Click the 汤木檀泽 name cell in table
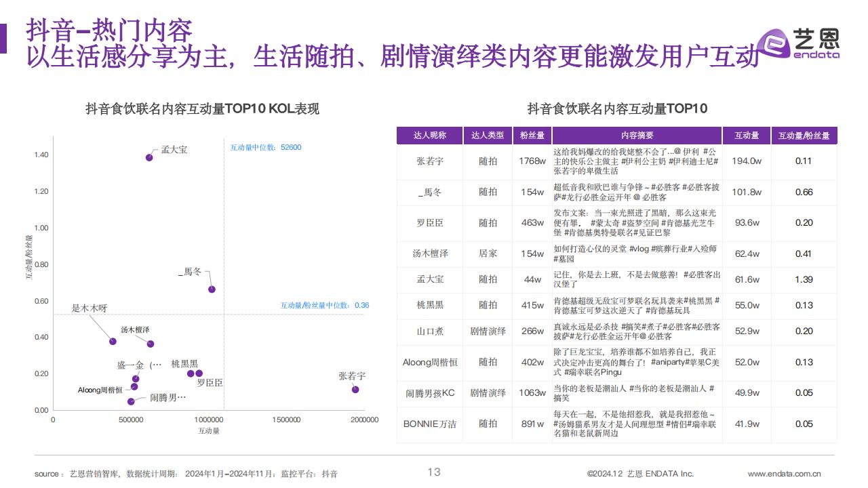This screenshot has width=868, height=488. pyautogui.click(x=430, y=253)
